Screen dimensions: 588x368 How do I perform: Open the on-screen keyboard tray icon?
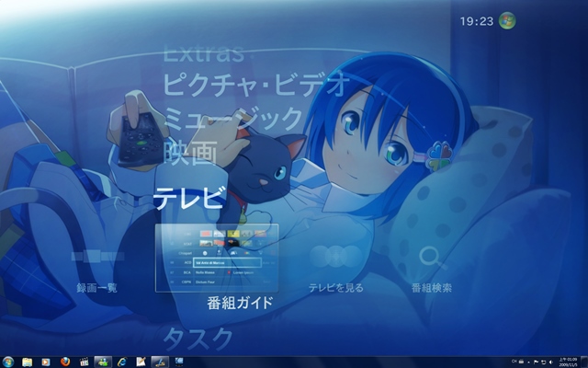521,362
